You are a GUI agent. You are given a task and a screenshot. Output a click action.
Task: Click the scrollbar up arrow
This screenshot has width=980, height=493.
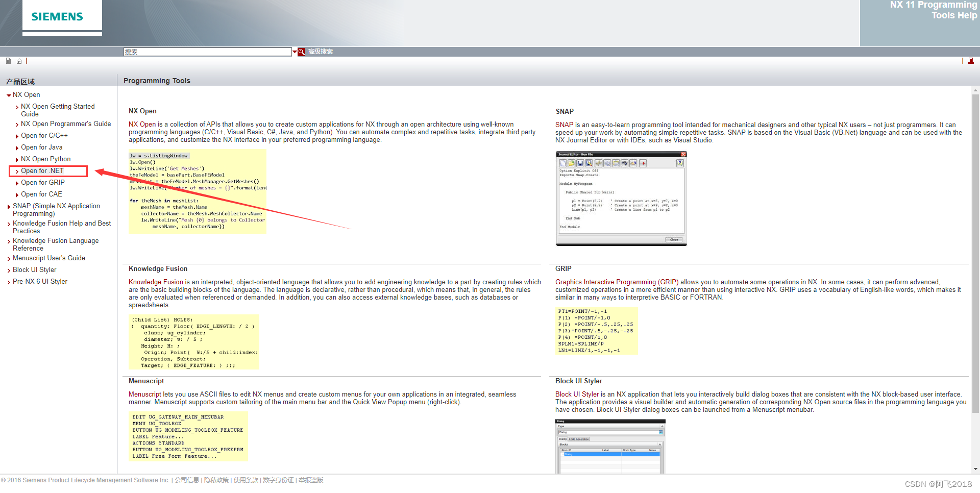975,90
